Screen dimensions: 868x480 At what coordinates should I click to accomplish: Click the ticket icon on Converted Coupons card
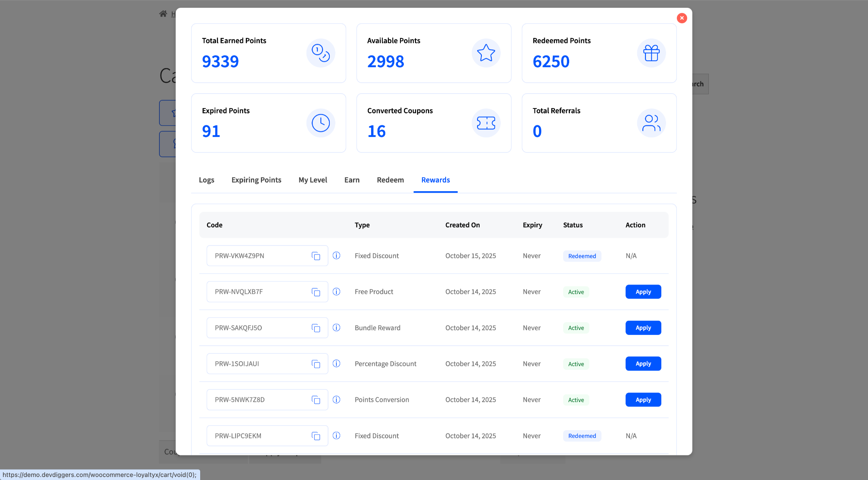[x=486, y=123]
